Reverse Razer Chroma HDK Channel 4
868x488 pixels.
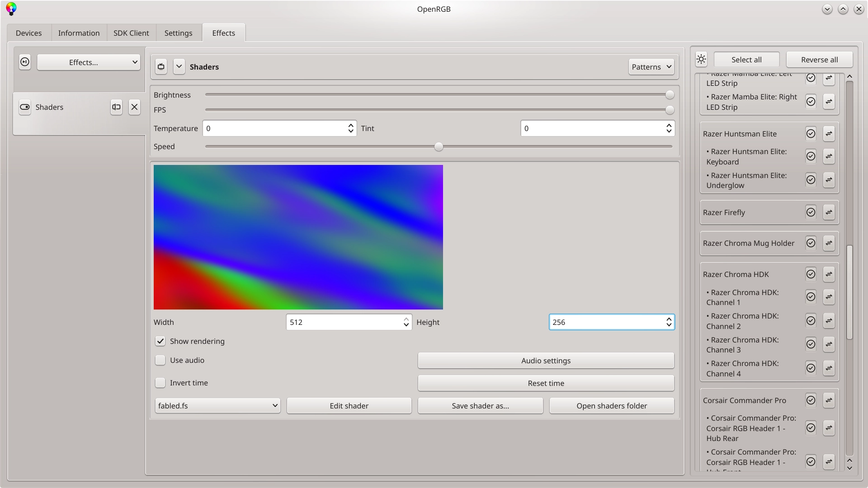click(829, 368)
